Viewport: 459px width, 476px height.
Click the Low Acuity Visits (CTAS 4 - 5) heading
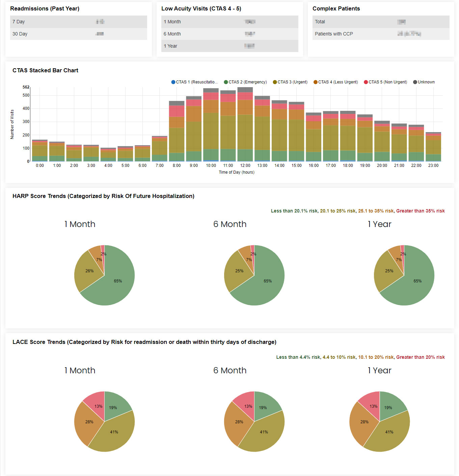pyautogui.click(x=201, y=8)
